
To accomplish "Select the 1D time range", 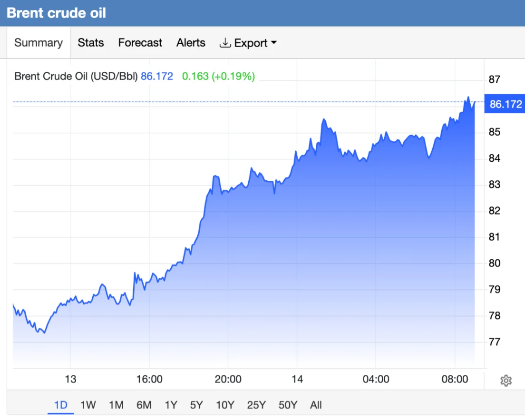I will [x=60, y=405].
